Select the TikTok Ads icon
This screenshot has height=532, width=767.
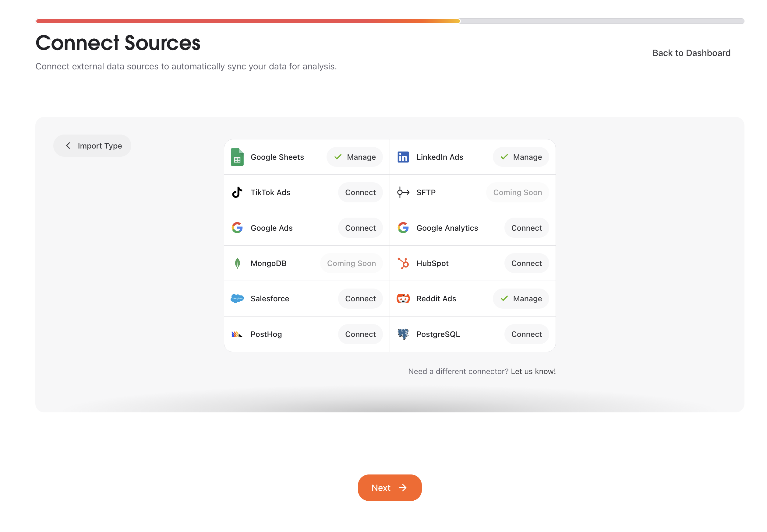tap(237, 192)
